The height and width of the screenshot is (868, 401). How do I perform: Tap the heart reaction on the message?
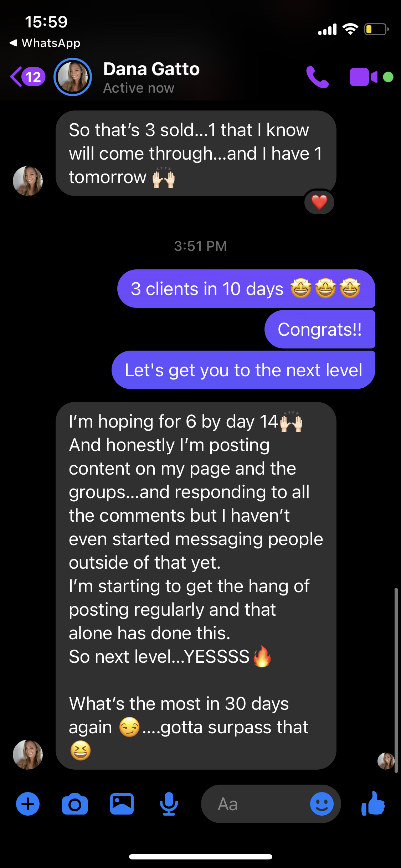pos(319,202)
